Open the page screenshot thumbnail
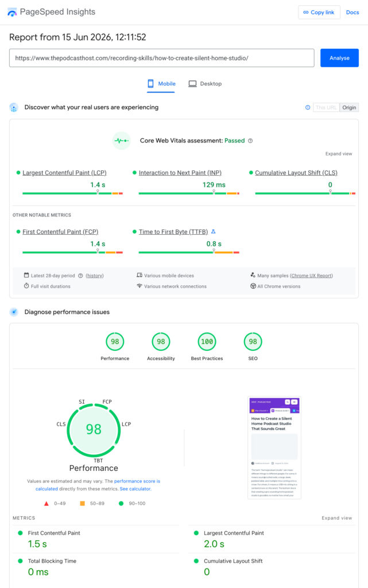368x588 pixels. [274, 448]
